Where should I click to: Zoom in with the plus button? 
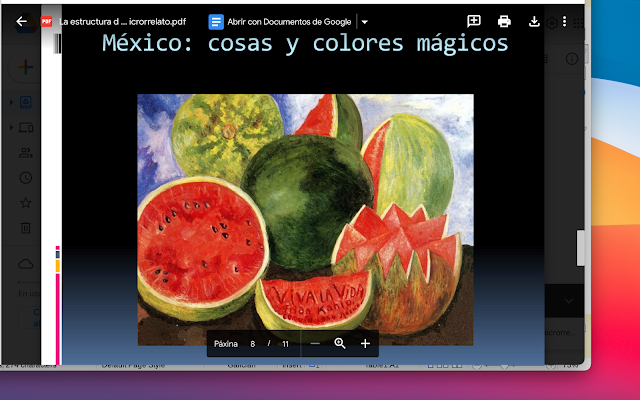(365, 344)
